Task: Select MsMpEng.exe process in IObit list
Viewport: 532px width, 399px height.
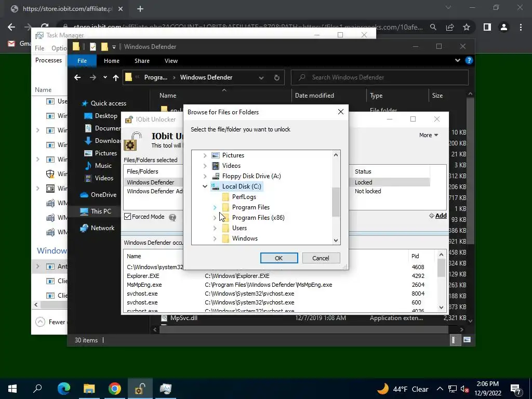Action: [x=144, y=285]
